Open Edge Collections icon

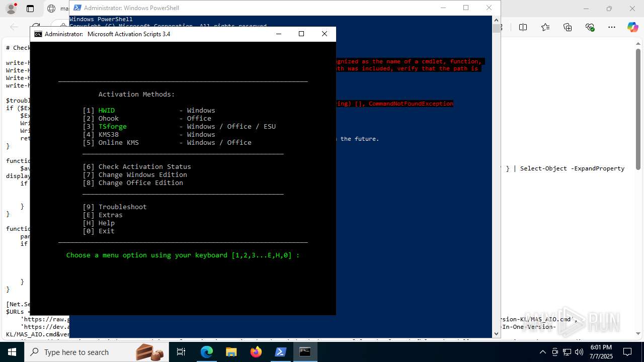[568, 27]
